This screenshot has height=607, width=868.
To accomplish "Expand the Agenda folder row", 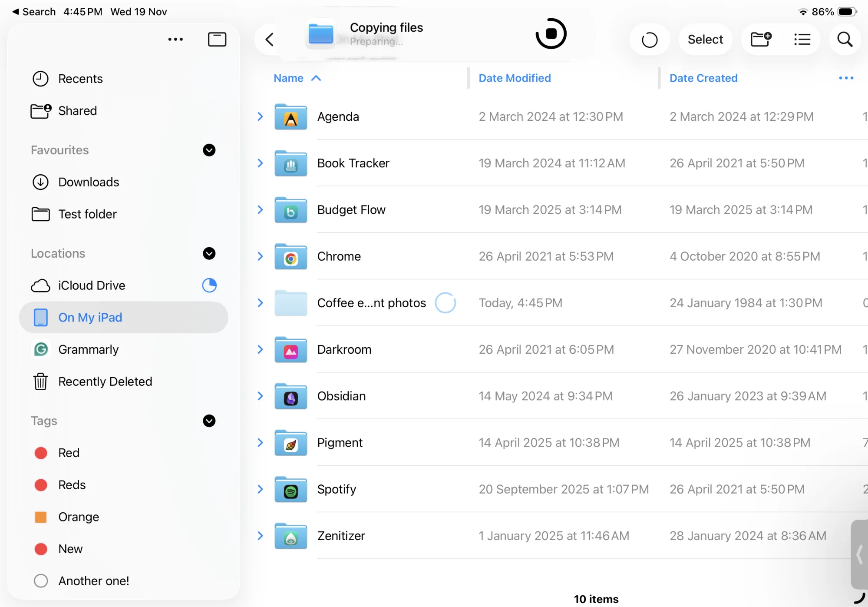I will tap(260, 116).
